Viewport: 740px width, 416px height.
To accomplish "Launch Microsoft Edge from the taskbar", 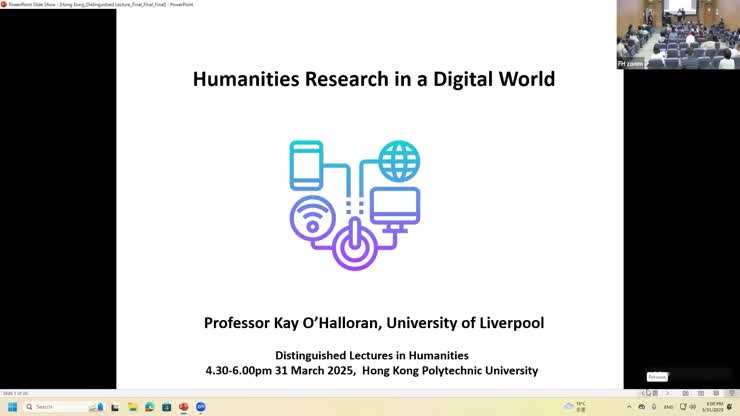I will 150,407.
